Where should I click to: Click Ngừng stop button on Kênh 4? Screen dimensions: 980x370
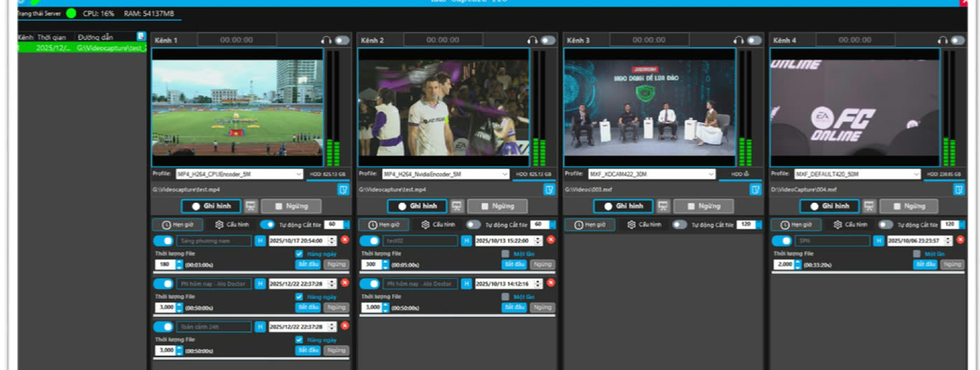tap(909, 206)
